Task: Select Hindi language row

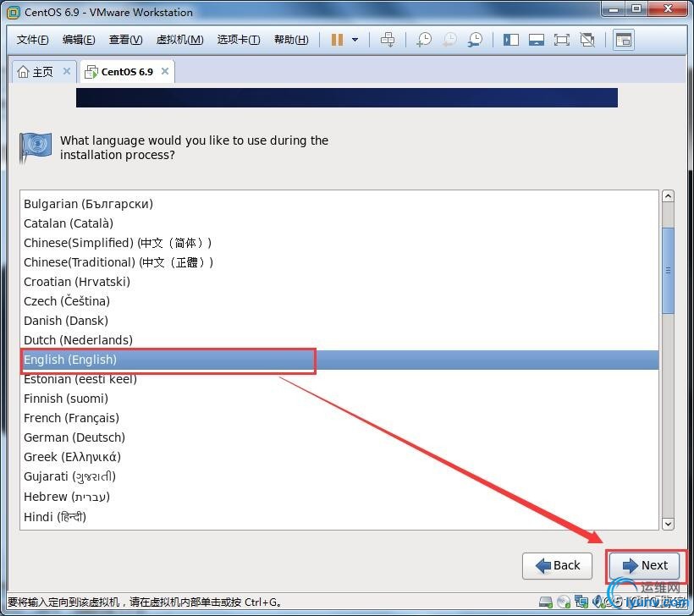Action: (339, 517)
